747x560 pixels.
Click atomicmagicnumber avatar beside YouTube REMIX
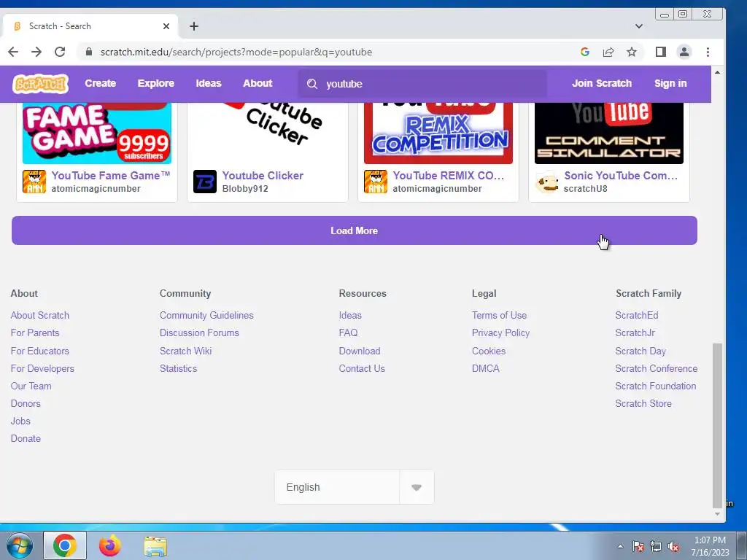pos(376,182)
